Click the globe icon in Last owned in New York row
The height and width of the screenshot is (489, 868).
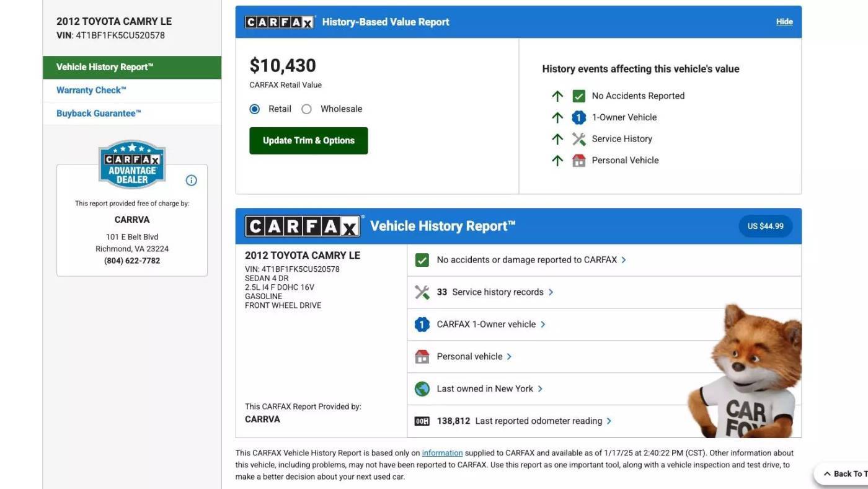coord(422,389)
